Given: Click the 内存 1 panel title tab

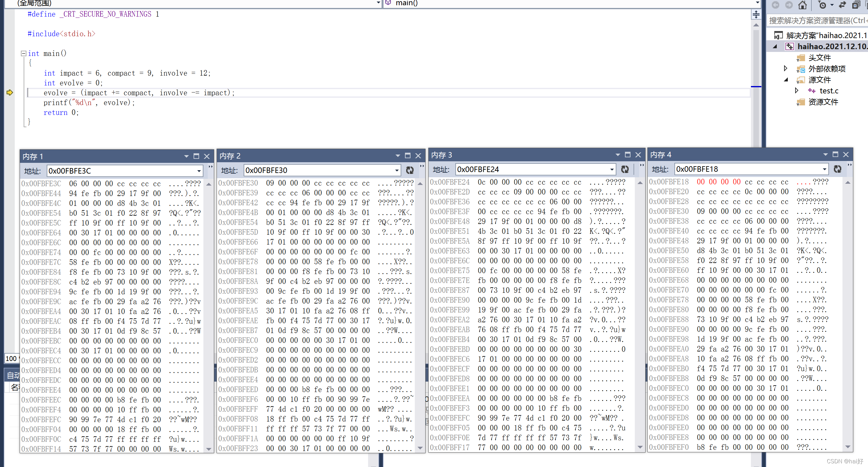Looking at the screenshot, I should point(33,156).
